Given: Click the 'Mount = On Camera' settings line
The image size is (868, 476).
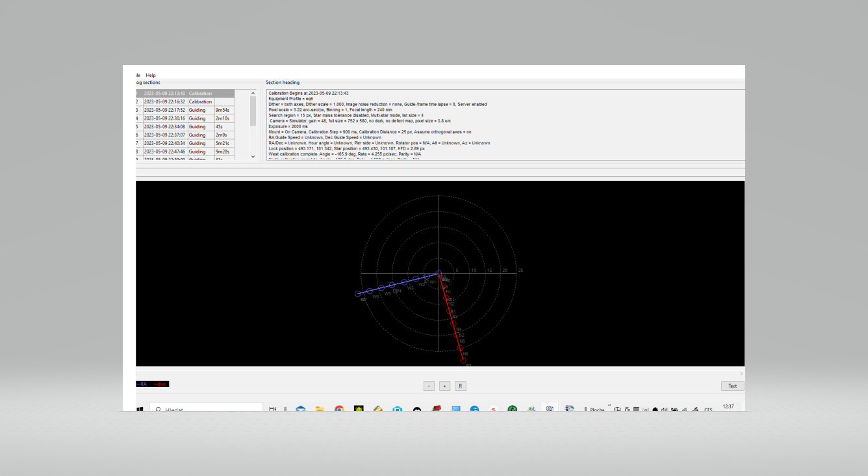Looking at the screenshot, I should 370,132.
